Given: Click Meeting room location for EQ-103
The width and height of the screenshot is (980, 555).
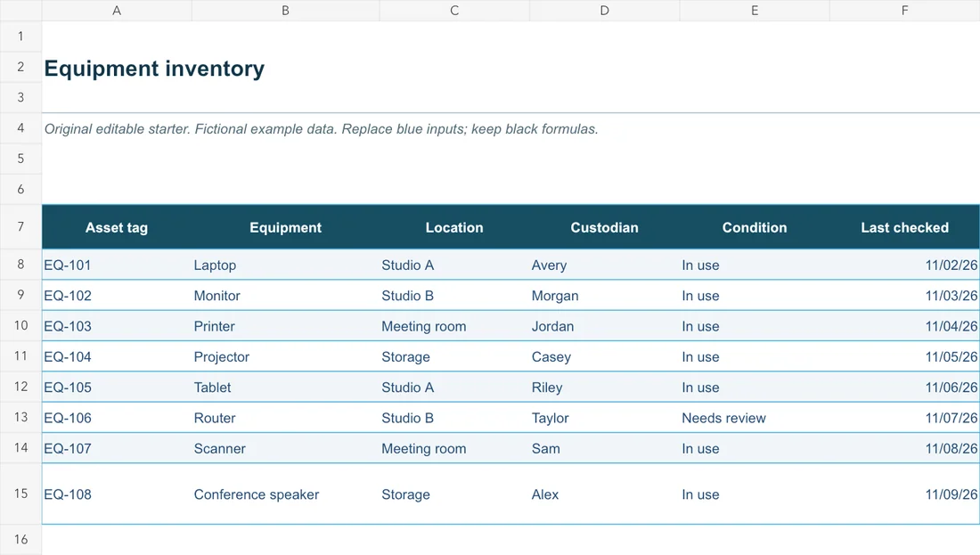Looking at the screenshot, I should click(454, 326).
